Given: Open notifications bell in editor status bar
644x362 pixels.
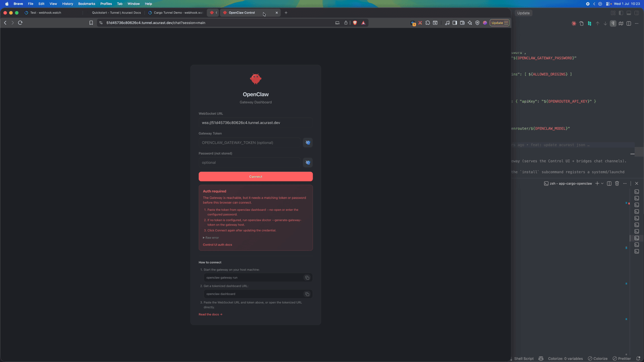Looking at the screenshot, I should pos(638,358).
